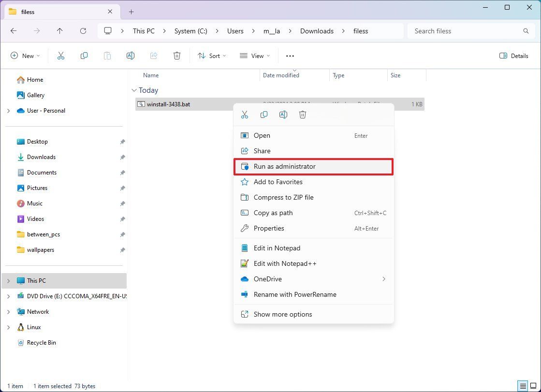This screenshot has width=541, height=392.
Task: Click the Share icon in the toolbar
Action: click(x=154, y=56)
